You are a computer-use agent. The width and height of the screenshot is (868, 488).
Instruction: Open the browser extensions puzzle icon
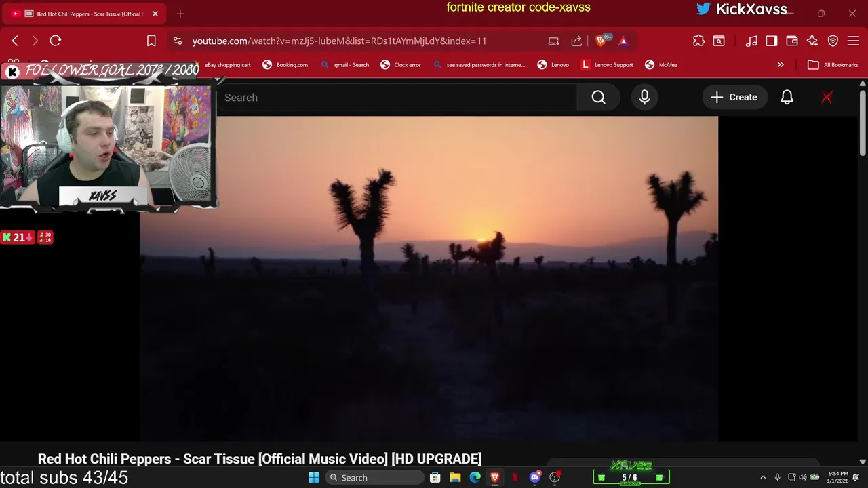(698, 41)
